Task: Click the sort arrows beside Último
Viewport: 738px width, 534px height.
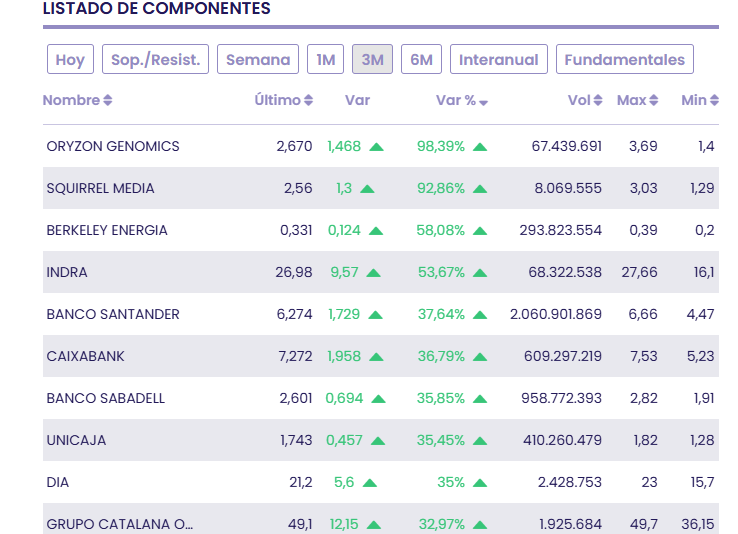Action: (309, 101)
